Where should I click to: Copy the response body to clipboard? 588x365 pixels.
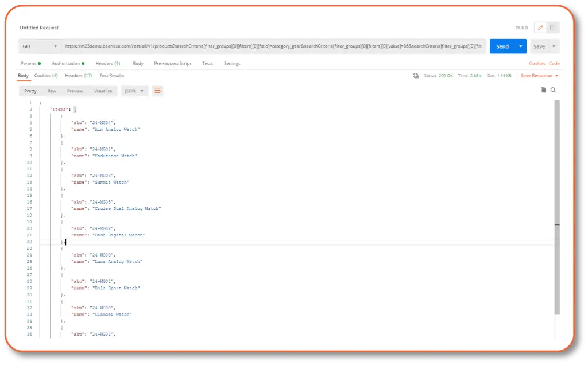tap(543, 90)
